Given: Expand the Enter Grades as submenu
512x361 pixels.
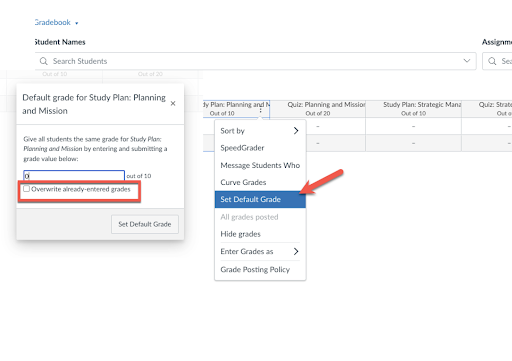Looking at the screenshot, I should [260, 252].
